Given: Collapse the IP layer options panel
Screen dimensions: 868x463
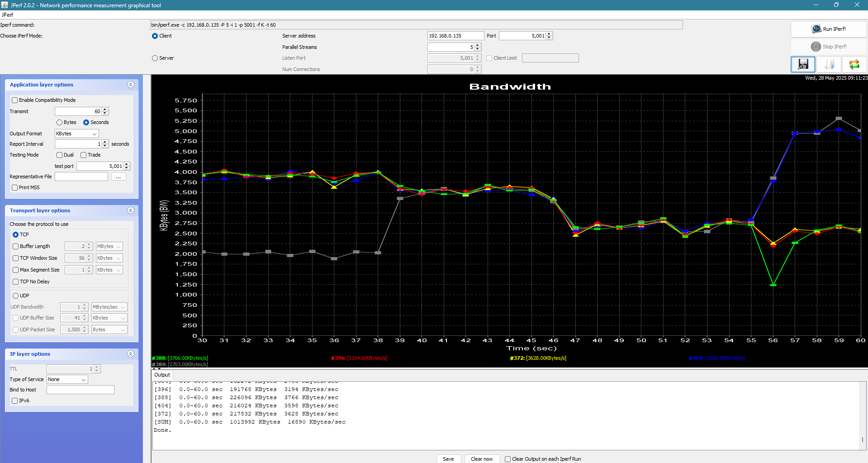Looking at the screenshot, I should tap(131, 354).
